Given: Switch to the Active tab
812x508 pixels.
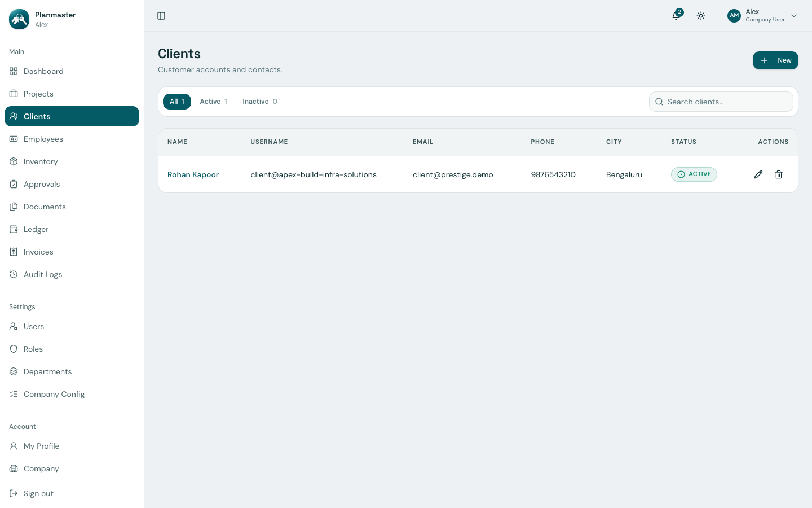Looking at the screenshot, I should point(213,102).
